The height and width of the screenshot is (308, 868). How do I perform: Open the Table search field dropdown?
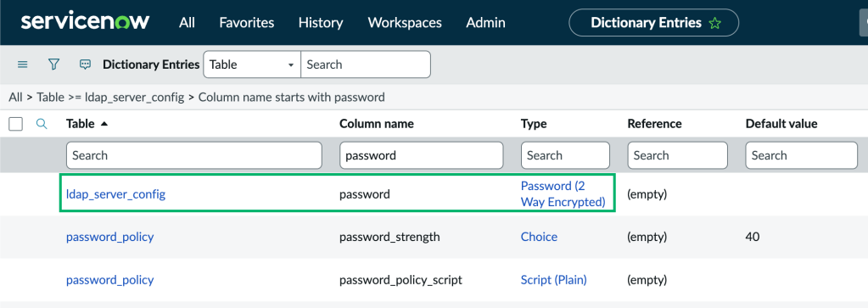tap(252, 64)
